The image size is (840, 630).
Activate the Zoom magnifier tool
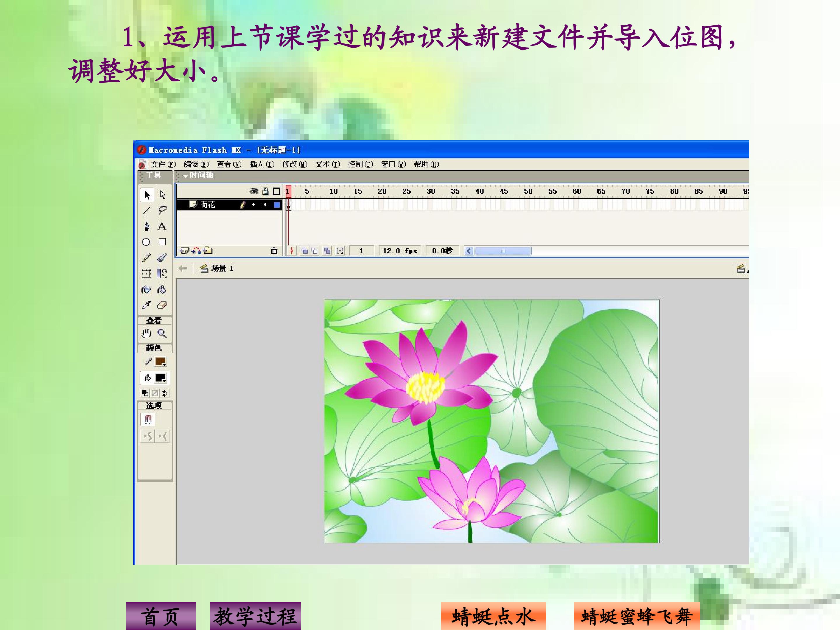[162, 333]
